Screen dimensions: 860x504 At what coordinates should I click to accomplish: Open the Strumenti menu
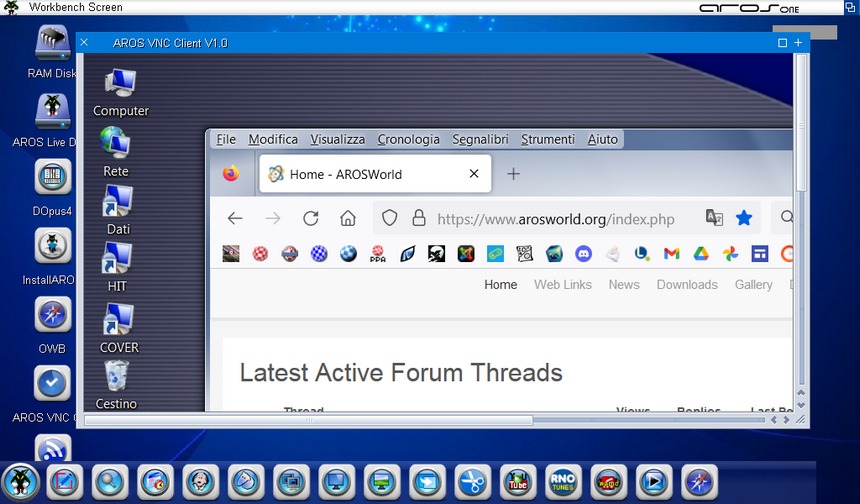548,140
